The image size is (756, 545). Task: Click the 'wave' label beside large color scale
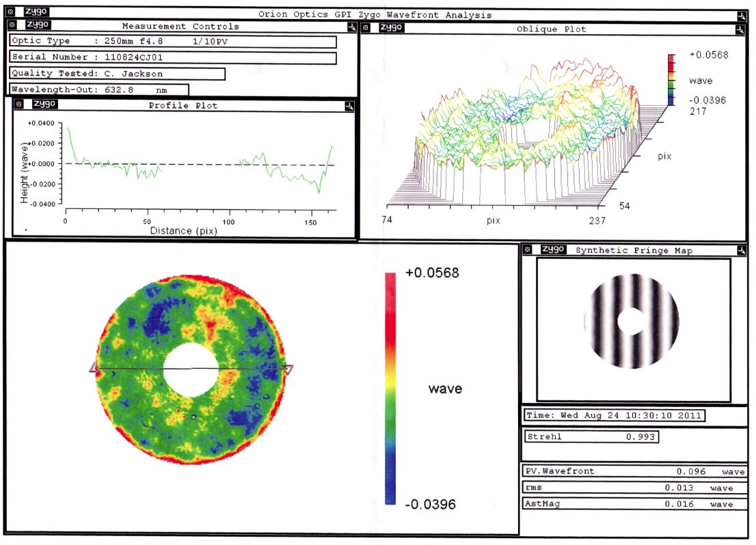(445, 389)
